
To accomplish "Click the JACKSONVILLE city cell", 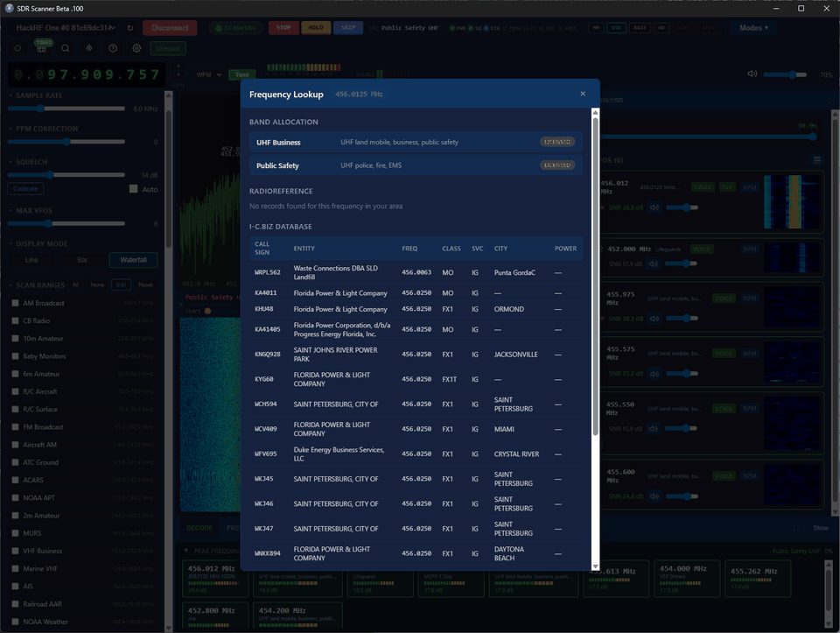I will click(x=515, y=355).
